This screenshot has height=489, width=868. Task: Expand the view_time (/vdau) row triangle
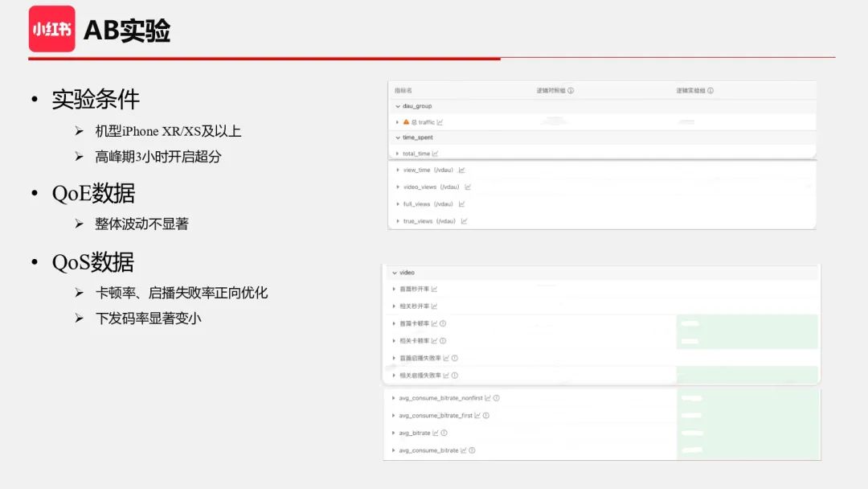coord(398,170)
